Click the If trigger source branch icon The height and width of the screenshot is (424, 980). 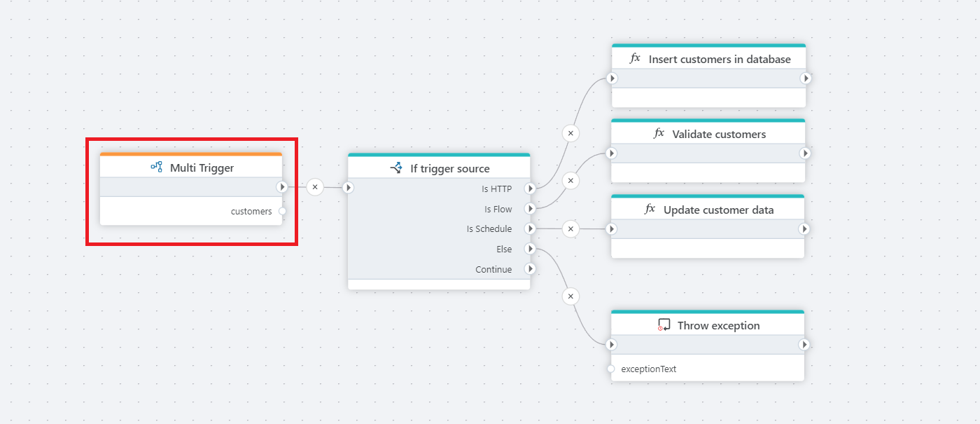click(396, 168)
